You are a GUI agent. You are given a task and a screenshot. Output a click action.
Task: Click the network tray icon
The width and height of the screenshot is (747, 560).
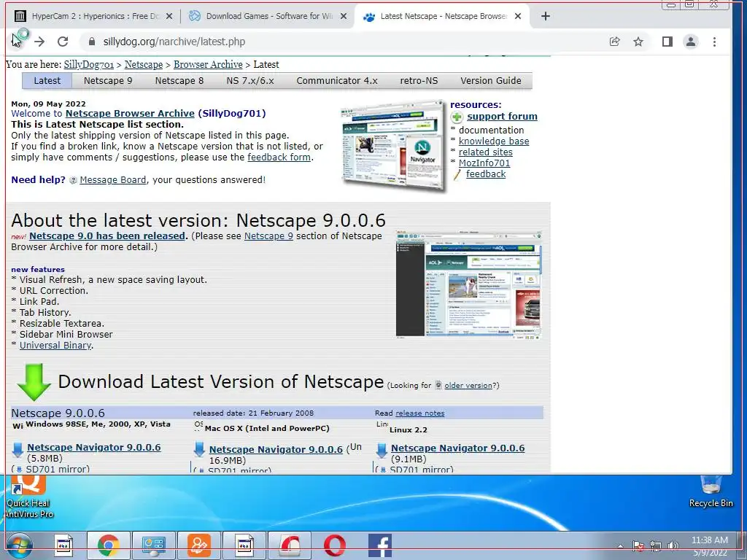tap(656, 545)
